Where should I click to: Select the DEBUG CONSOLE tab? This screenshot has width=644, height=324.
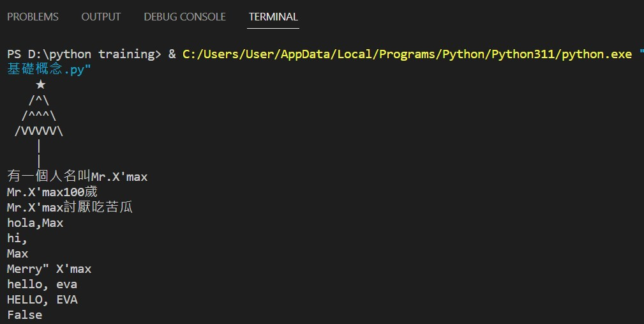[x=184, y=17]
